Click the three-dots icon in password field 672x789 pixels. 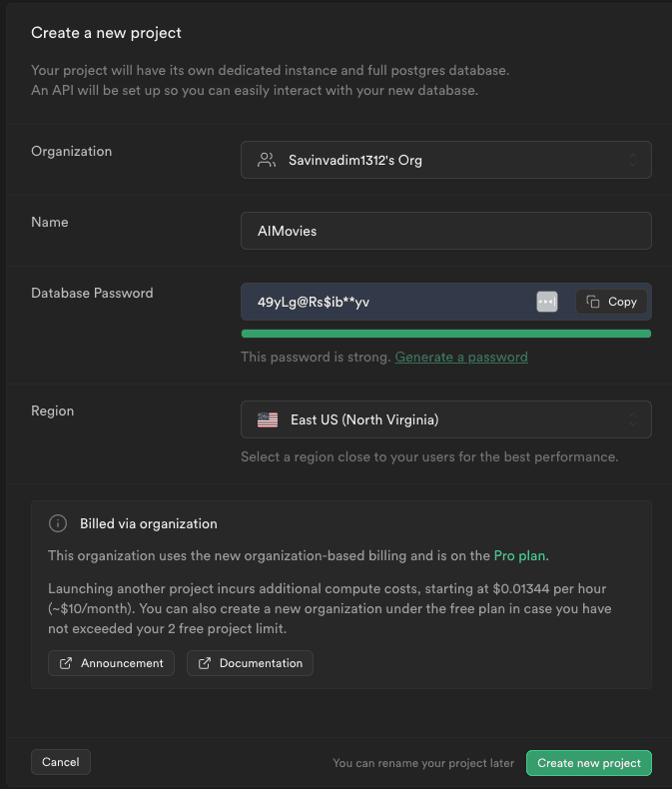pos(546,302)
